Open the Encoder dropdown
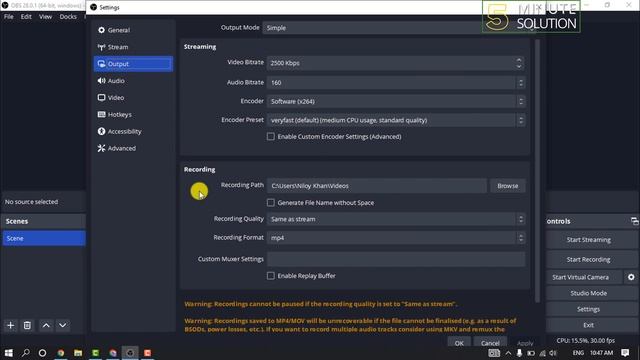 point(396,101)
